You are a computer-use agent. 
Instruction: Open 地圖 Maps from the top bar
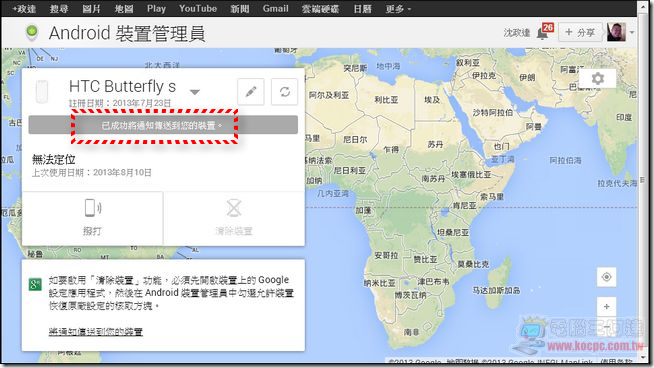pyautogui.click(x=124, y=9)
